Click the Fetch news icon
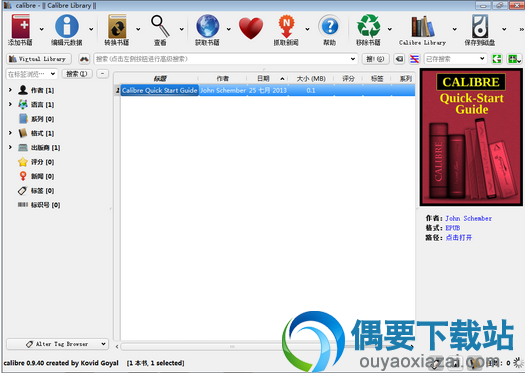This screenshot has height=373, width=525. tap(286, 26)
